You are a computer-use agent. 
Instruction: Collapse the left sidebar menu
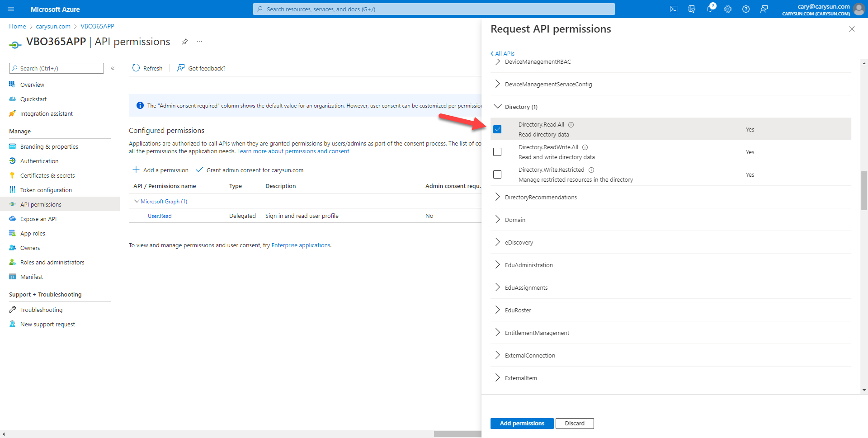coord(113,68)
